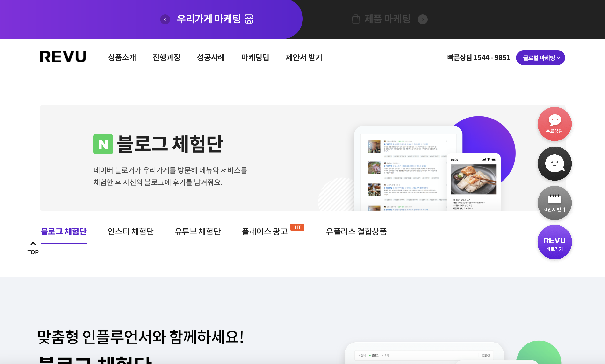Image resolution: width=605 pixels, height=364 pixels.
Task: Click the 블로그 체험단 banner heading
Action: pos(170,144)
